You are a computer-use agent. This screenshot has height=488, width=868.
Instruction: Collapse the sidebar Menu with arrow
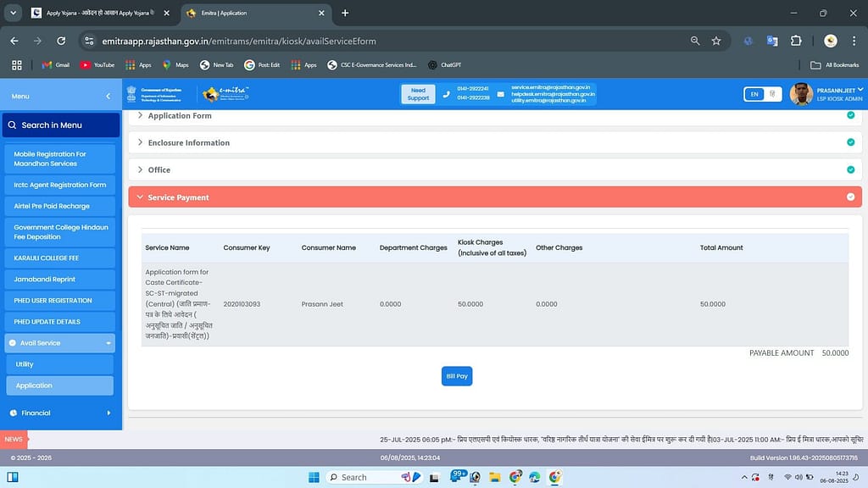(x=108, y=97)
